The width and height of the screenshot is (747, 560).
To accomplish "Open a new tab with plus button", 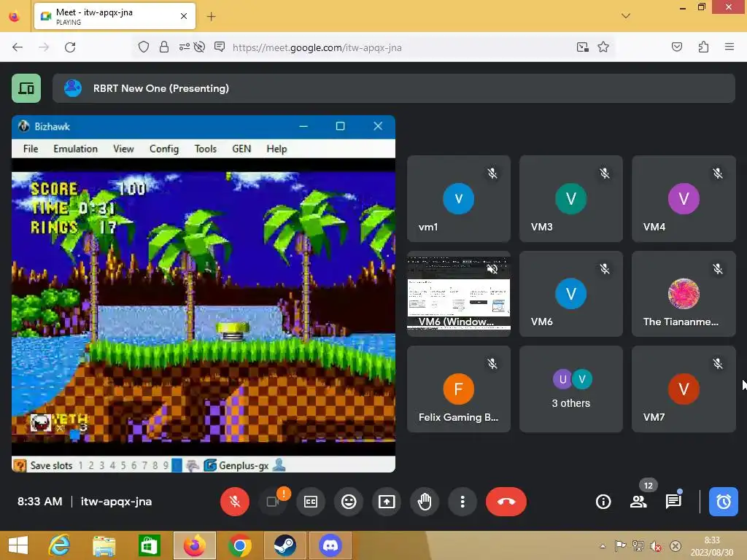I will pos(211,17).
